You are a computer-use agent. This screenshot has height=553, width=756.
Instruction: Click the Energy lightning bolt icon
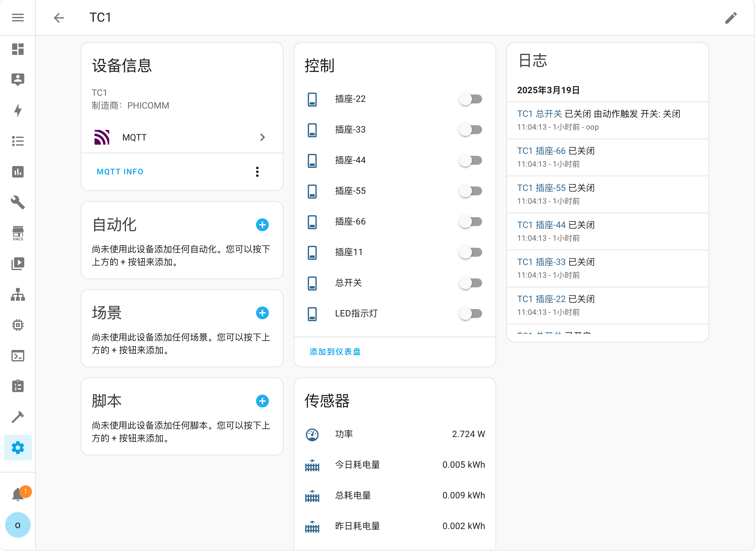[x=18, y=110]
